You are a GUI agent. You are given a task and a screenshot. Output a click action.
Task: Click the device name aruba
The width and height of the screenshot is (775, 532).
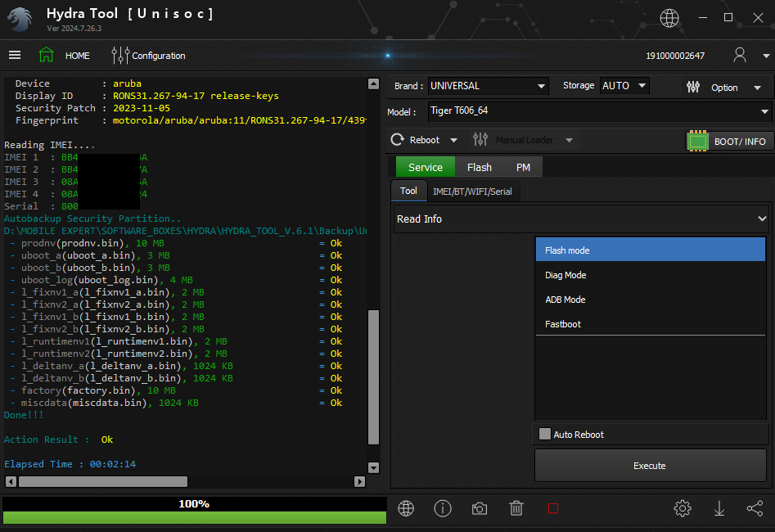coord(127,83)
